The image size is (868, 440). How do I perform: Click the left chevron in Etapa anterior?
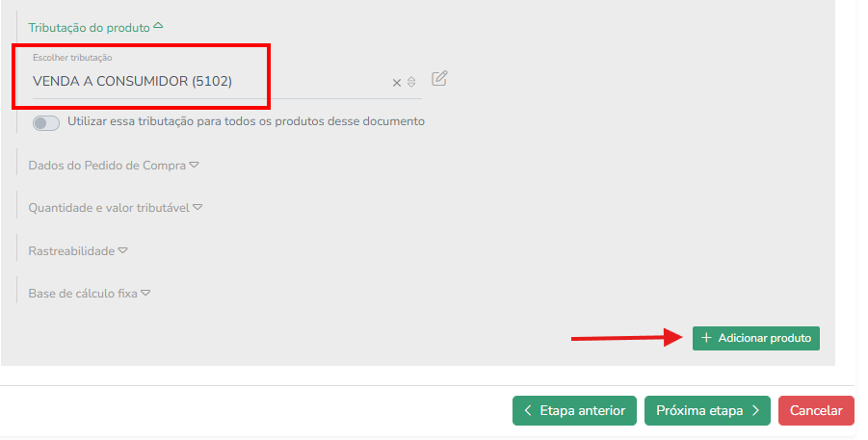tap(528, 411)
